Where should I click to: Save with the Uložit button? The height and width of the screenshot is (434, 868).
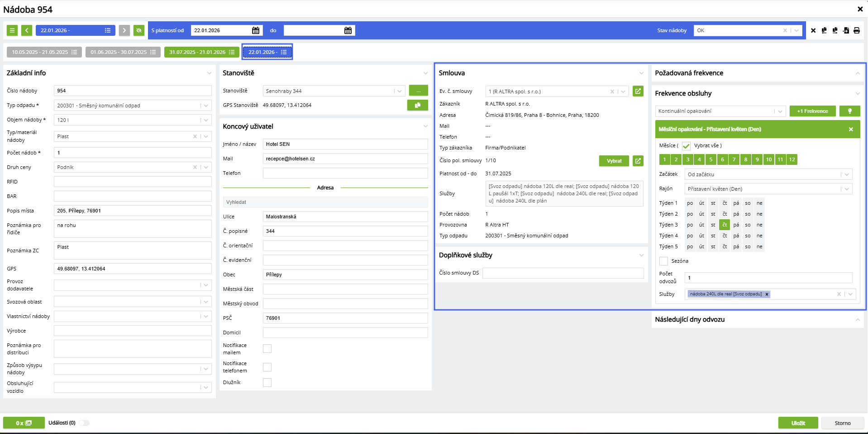click(x=798, y=423)
